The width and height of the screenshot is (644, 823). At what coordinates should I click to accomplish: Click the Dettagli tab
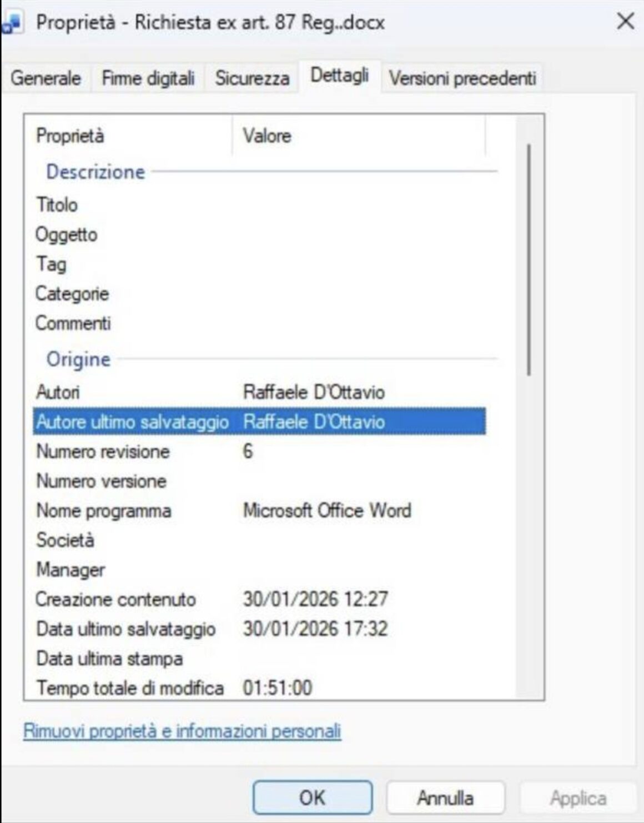pos(339,76)
